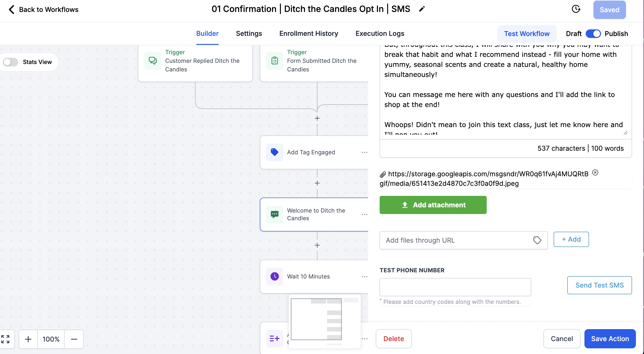This screenshot has width=644, height=354.
Task: Open options menu for Wait 10 Minutes
Action: 364,277
